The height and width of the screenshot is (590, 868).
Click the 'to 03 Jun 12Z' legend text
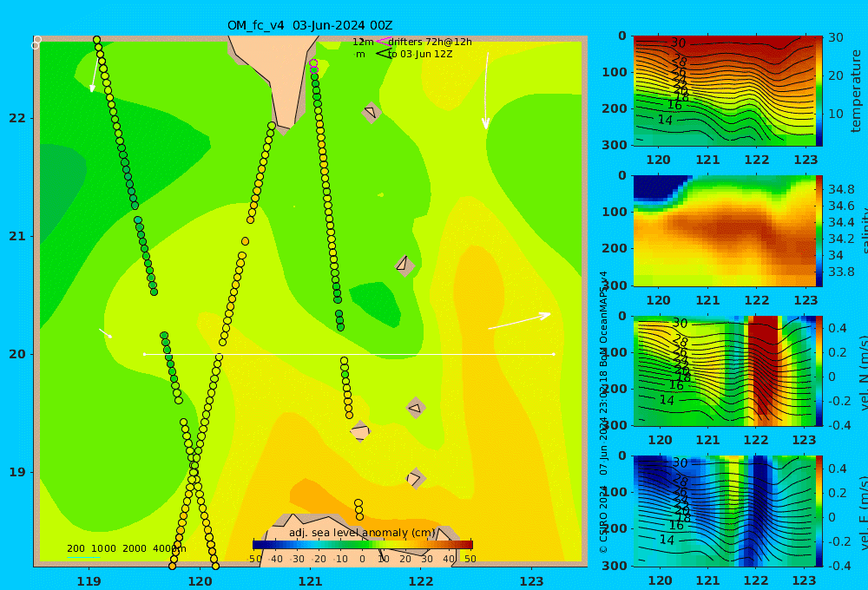420,55
